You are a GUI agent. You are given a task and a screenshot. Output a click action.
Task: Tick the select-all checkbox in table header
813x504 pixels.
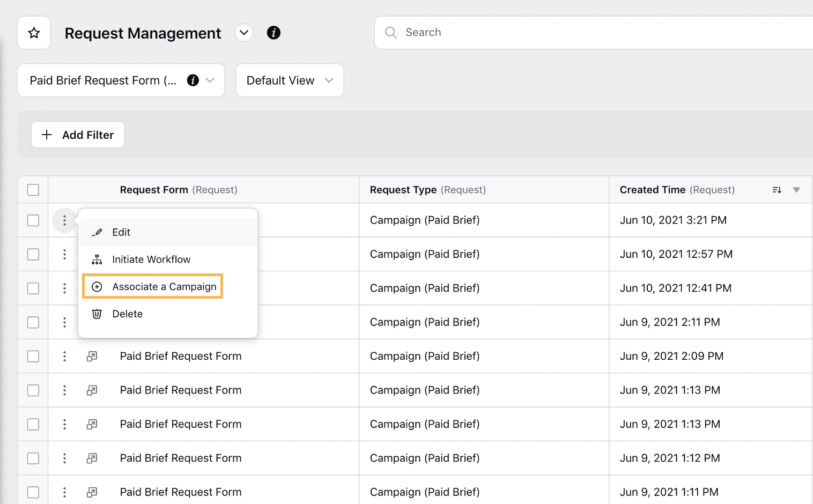click(x=33, y=190)
